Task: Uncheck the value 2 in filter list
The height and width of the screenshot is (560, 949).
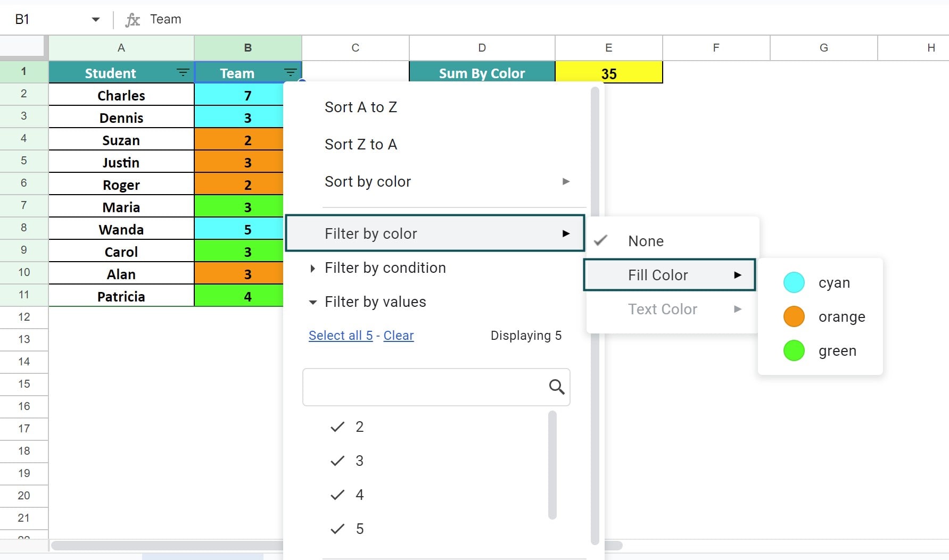Action: [x=337, y=427]
